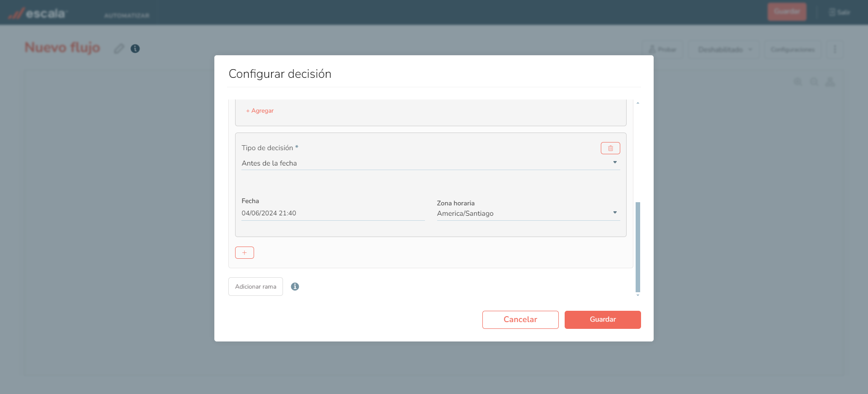The image size is (868, 394).
Task: Open the three-dot menu near Configuraciones
Action: point(835,49)
